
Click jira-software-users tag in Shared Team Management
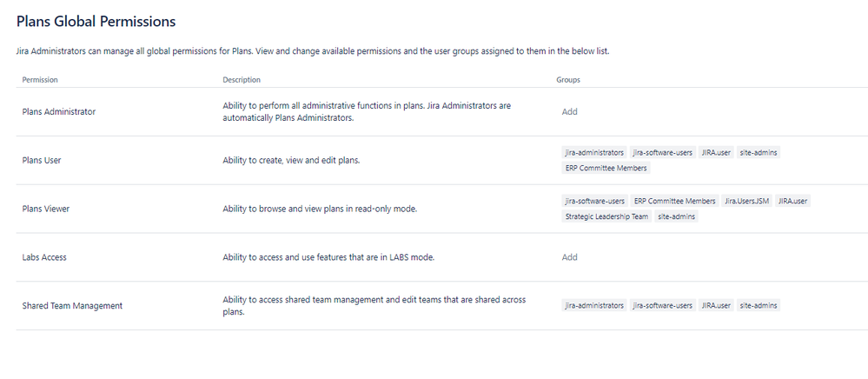[663, 305]
